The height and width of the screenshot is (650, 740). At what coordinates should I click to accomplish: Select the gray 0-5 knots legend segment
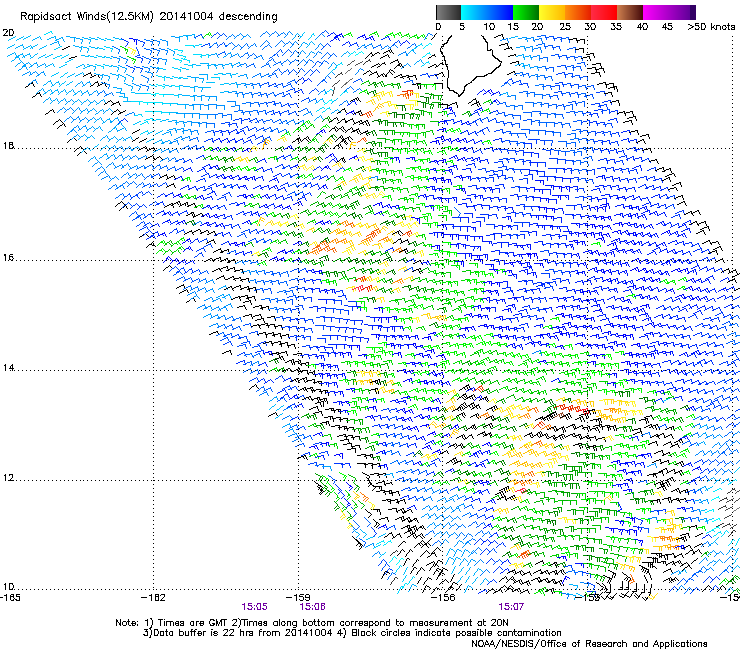point(448,12)
